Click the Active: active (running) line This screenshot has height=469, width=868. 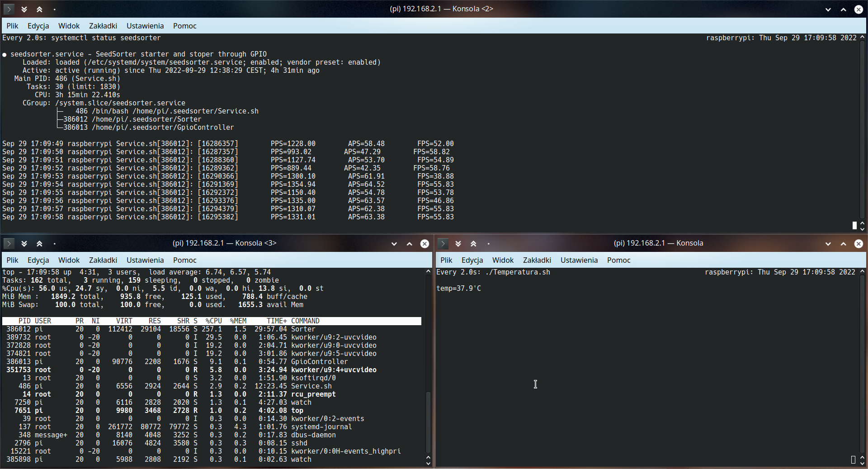(171, 71)
